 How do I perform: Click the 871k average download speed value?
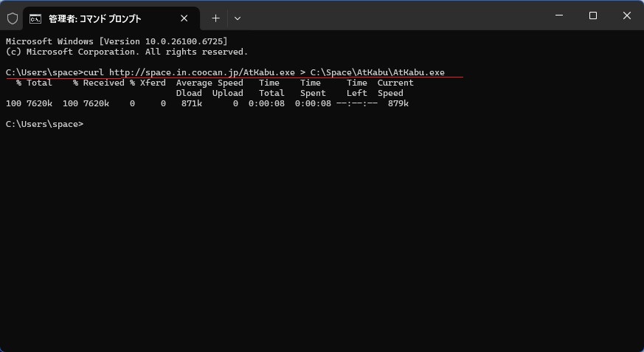[191, 103]
